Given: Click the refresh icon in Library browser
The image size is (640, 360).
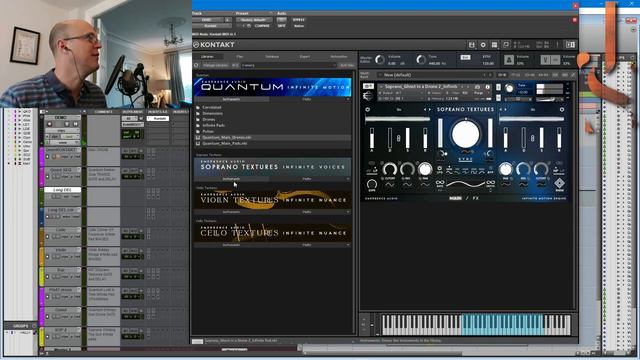Looking at the screenshot, I should click(x=196, y=65).
